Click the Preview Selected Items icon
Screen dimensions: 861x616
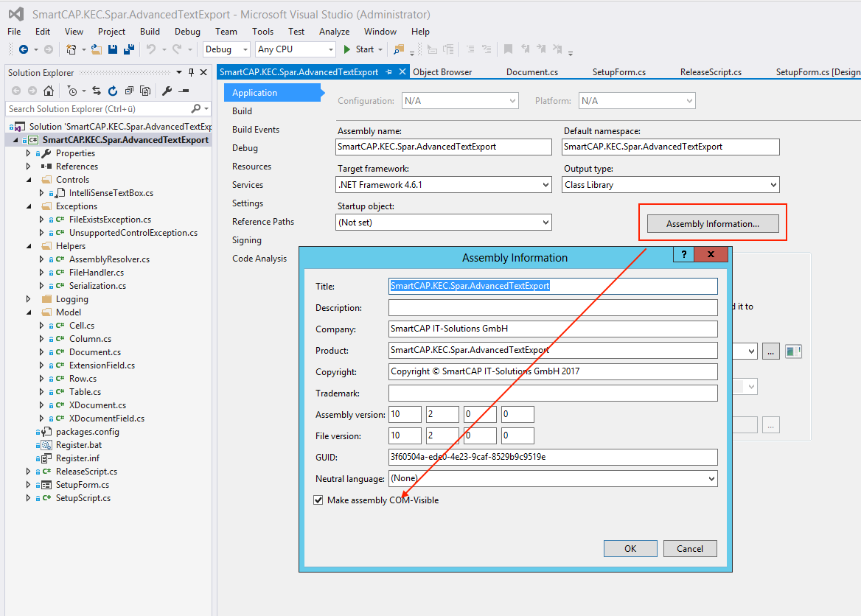pyautogui.click(x=184, y=91)
